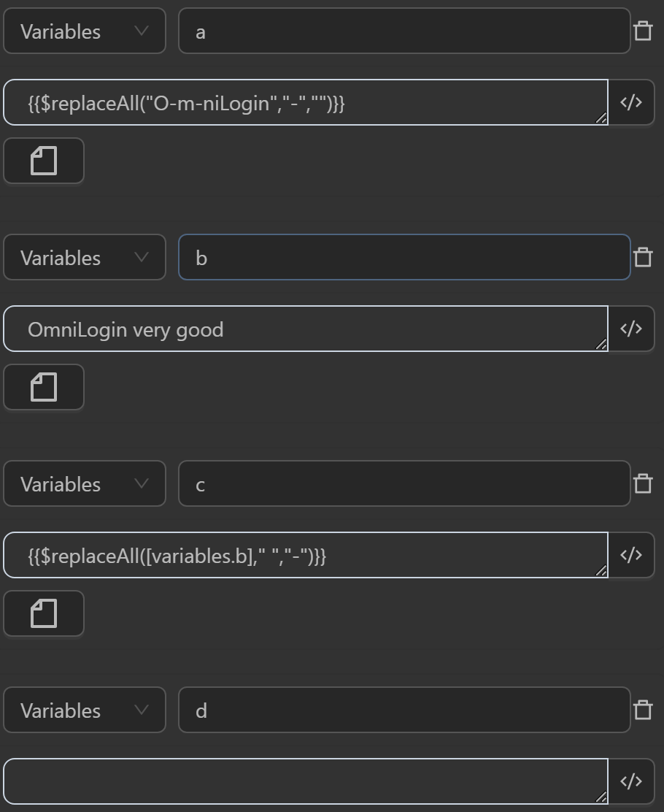
Task: Click trash icon beside variable d
Action: click(643, 710)
